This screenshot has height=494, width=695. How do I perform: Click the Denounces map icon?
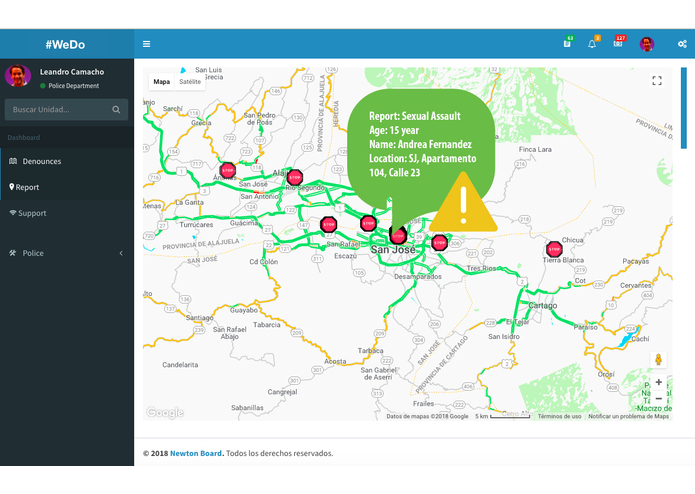click(13, 161)
